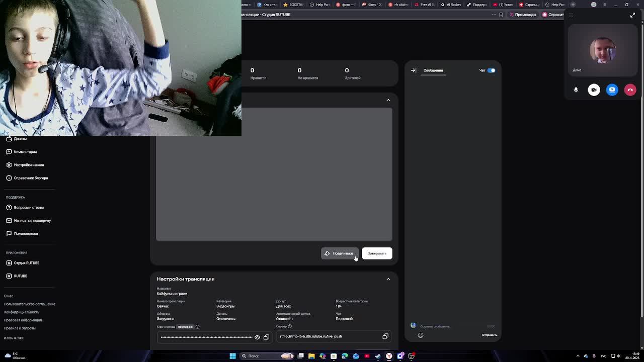
Task: Open Steam from taskbar
Action: tap(378, 356)
